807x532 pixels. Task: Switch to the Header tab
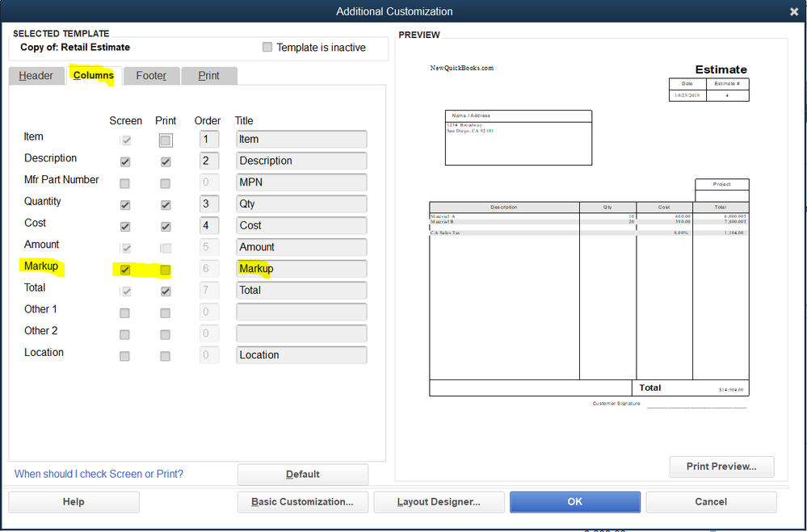point(36,75)
